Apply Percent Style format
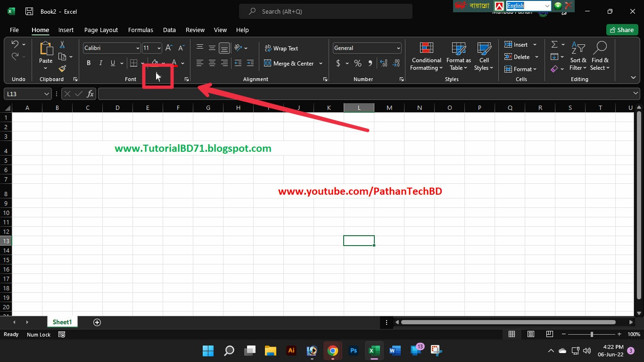This screenshot has height=362, width=644. click(358, 63)
